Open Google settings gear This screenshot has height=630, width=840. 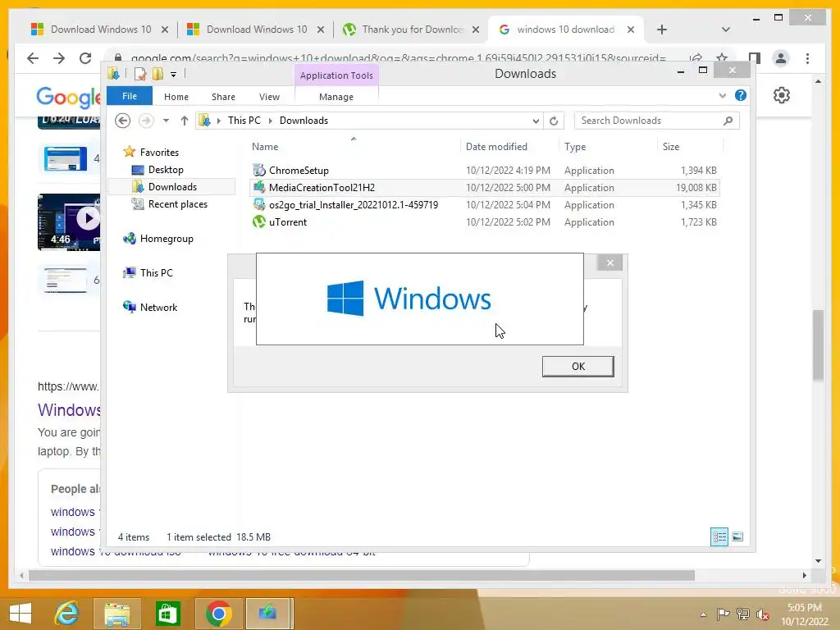tap(782, 95)
